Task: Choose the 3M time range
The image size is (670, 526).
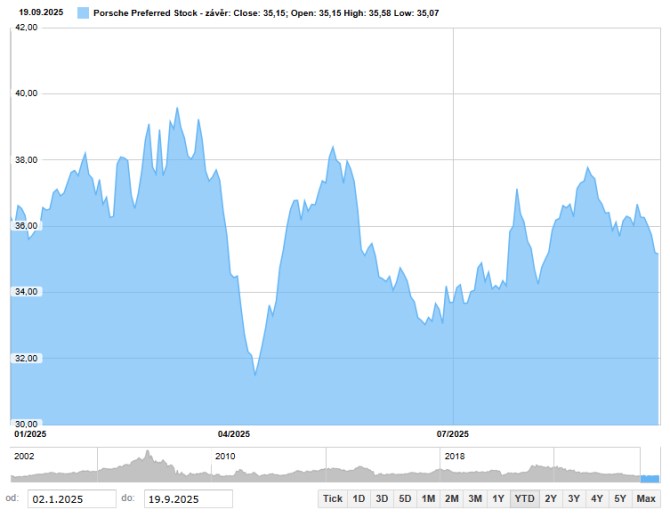Action: 475,499
